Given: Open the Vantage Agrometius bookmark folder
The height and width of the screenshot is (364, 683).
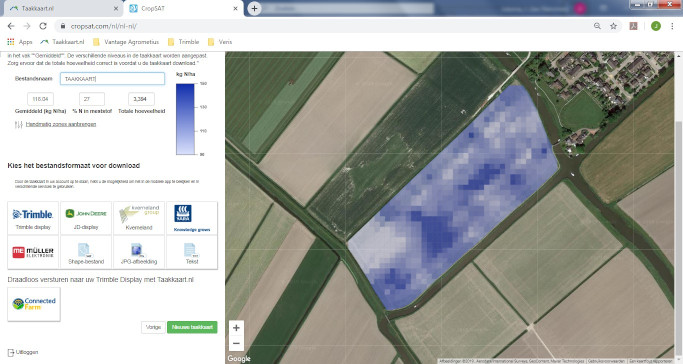Looking at the screenshot, I should (126, 42).
